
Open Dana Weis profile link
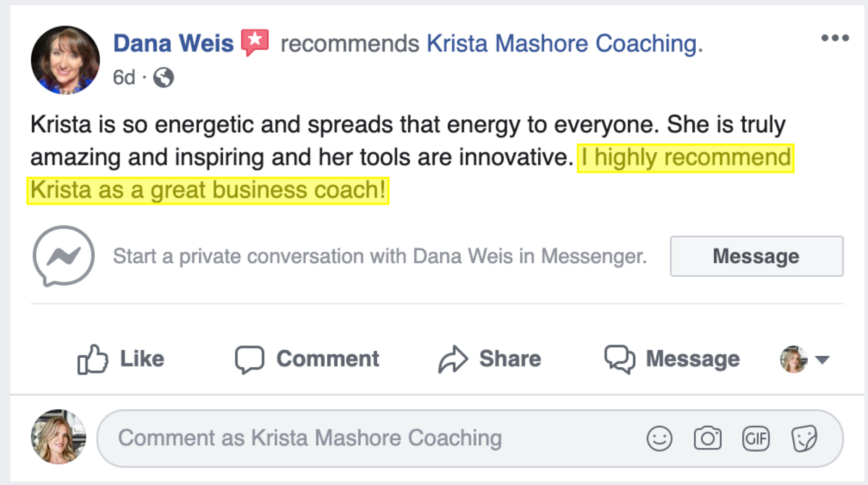coord(174,43)
